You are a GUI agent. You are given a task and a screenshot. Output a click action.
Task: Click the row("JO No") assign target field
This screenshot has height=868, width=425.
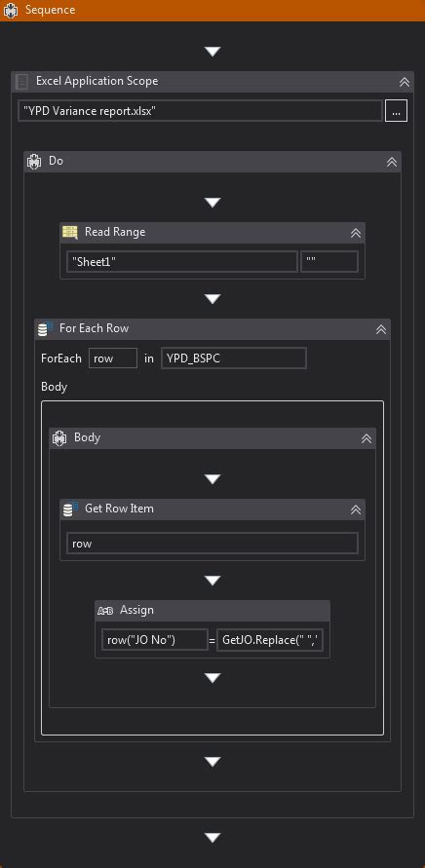(155, 640)
